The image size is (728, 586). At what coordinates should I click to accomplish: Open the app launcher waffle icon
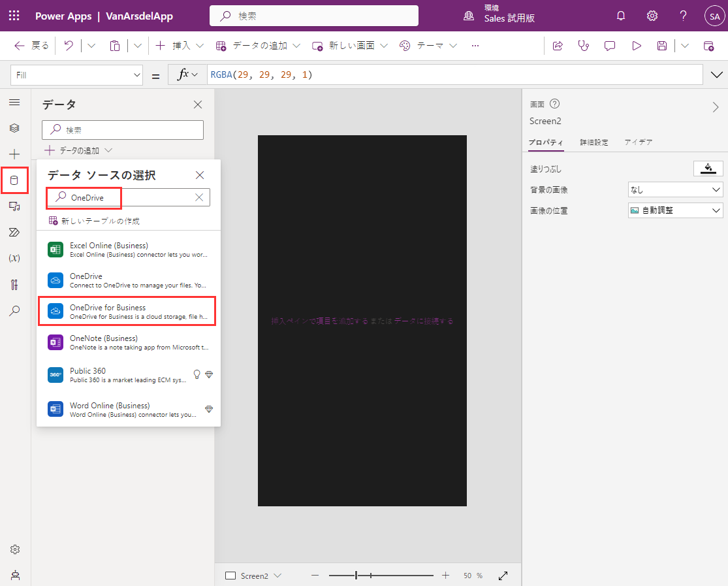click(x=14, y=16)
